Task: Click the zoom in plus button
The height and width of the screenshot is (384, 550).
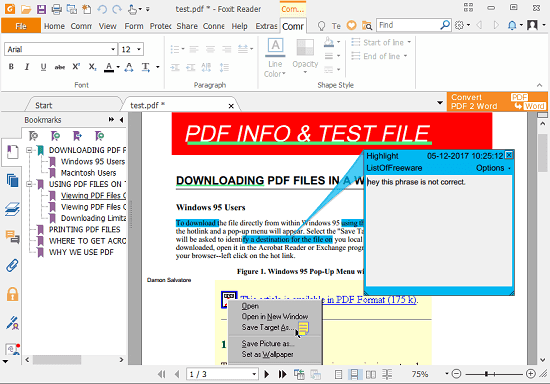Action: (531, 374)
